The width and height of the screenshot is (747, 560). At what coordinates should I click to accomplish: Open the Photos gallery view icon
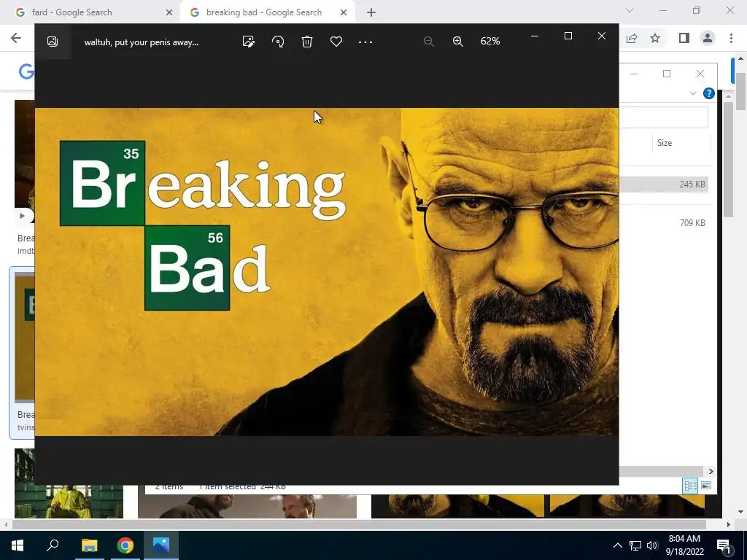click(53, 42)
